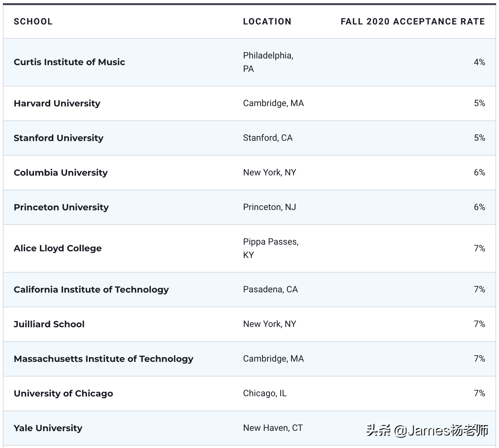Open the Alice Lloyd College link
499x448 pixels.
[58, 248]
